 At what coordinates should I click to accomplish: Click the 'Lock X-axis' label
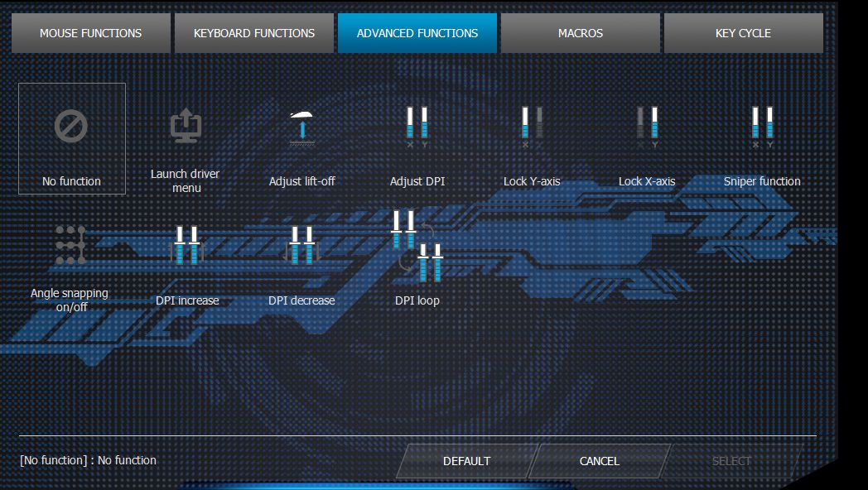pos(647,181)
